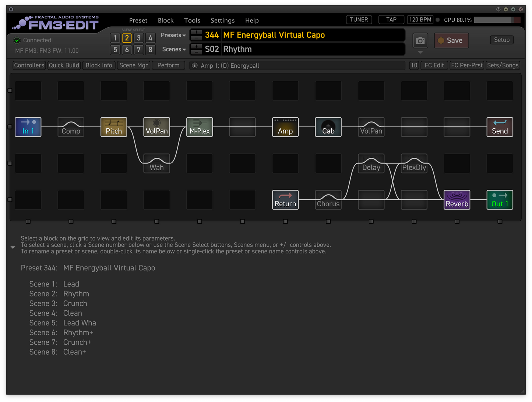Screen dimensions: 532x402
Task: Select the Pitch block on the grid
Action: (114, 127)
